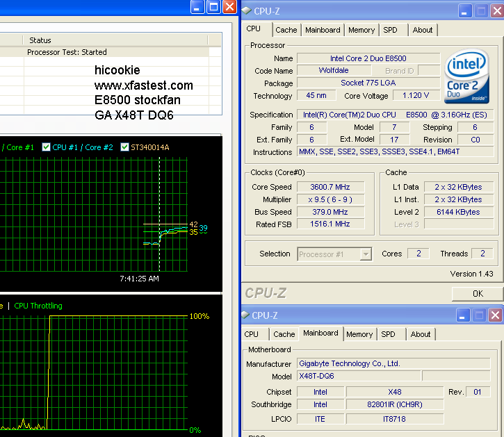Viewport: 504px width, 437px height.
Task: Select the 'Processor Test: Started' status row
Action: (x=67, y=52)
